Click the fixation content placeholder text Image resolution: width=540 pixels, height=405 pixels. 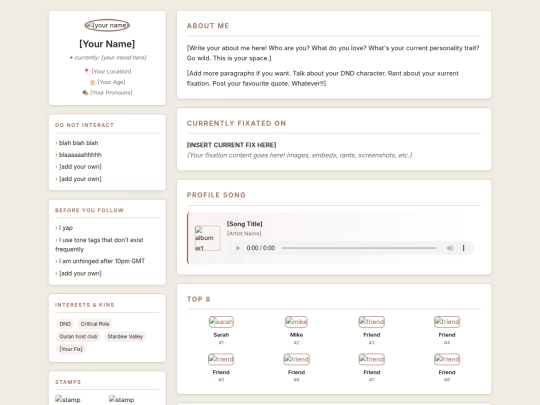click(x=299, y=155)
